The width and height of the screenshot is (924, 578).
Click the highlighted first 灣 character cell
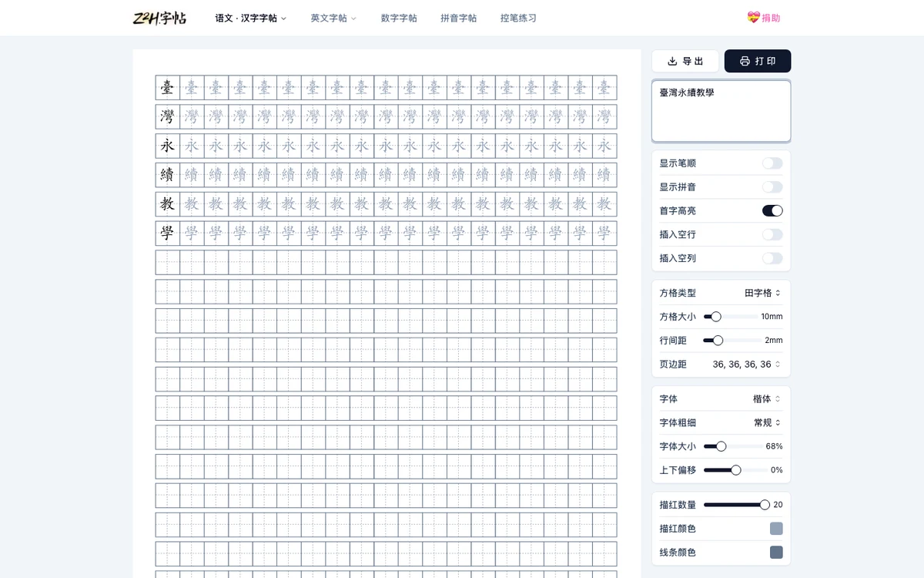pos(167,117)
